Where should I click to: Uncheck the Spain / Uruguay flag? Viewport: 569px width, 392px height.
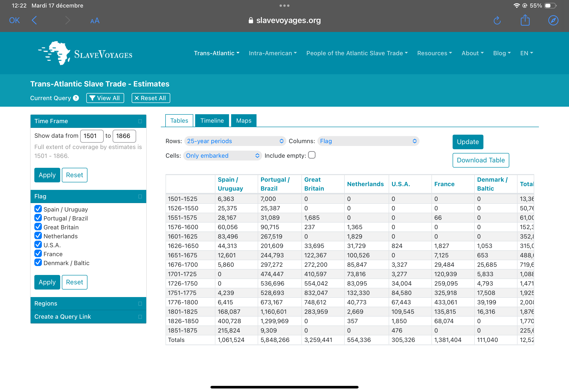tap(38, 209)
